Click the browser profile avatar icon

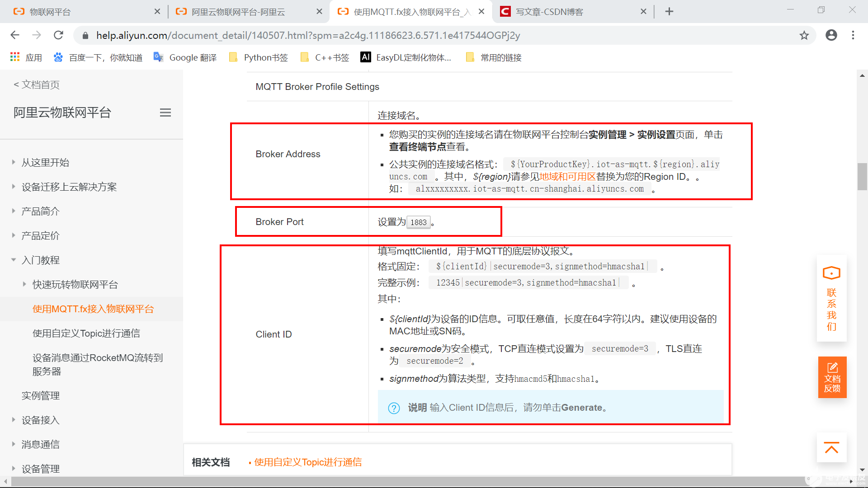(831, 35)
